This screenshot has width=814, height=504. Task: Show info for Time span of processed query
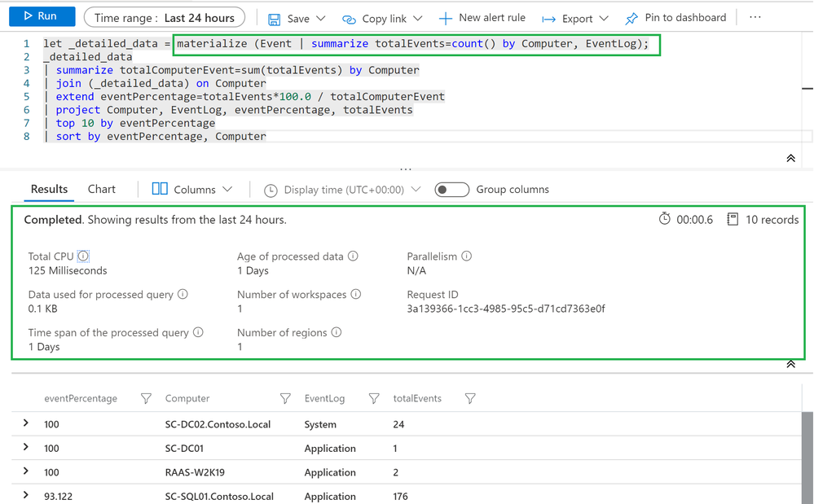coord(198,332)
